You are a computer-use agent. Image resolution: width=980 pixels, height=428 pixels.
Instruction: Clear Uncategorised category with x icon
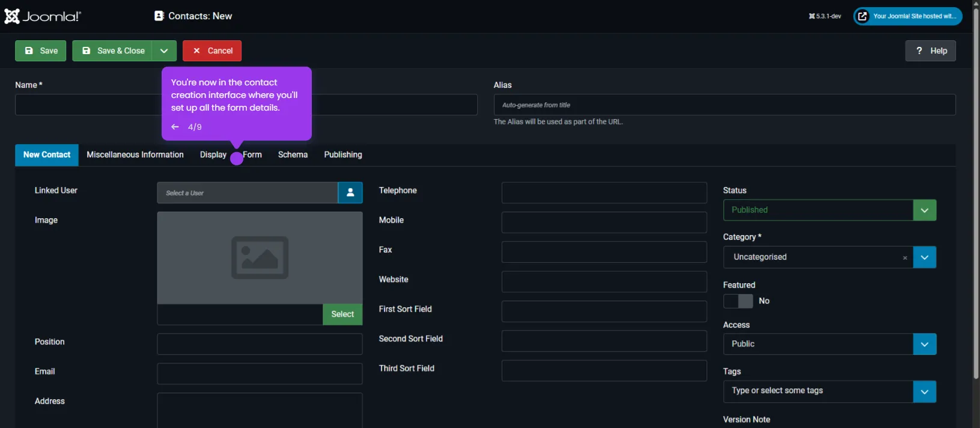point(905,258)
